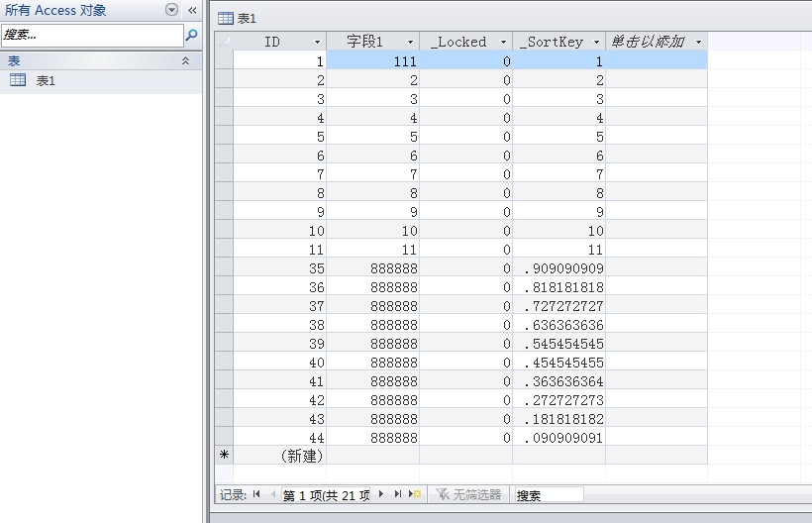This screenshot has width=812, height=523.
Task: Click the table icon next to 表1 in the navigation pane
Action: click(18, 80)
